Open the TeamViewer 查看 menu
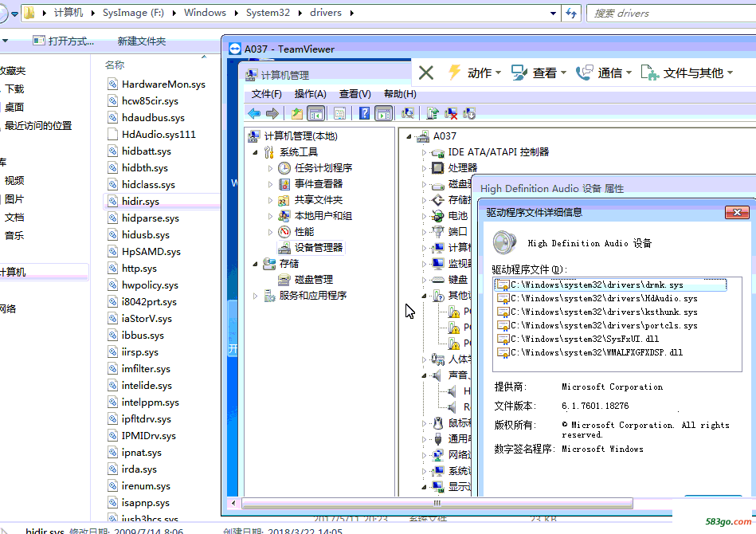 click(539, 73)
